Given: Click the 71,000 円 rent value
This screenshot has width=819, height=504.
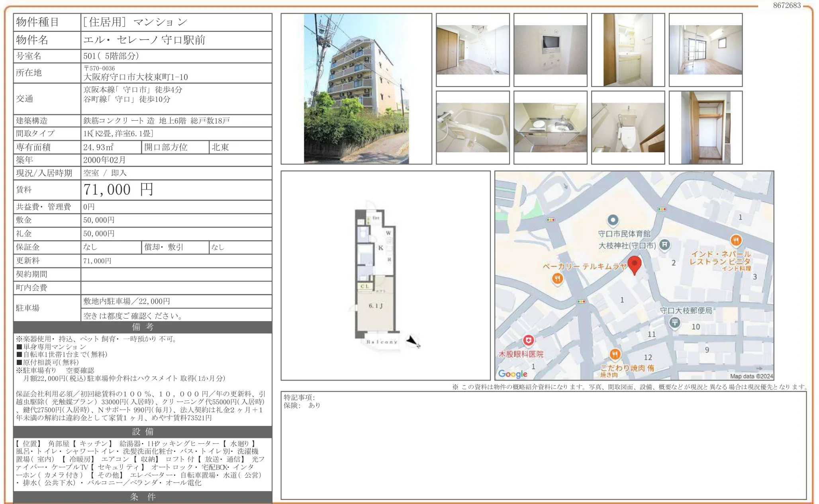Looking at the screenshot, I should tap(118, 190).
